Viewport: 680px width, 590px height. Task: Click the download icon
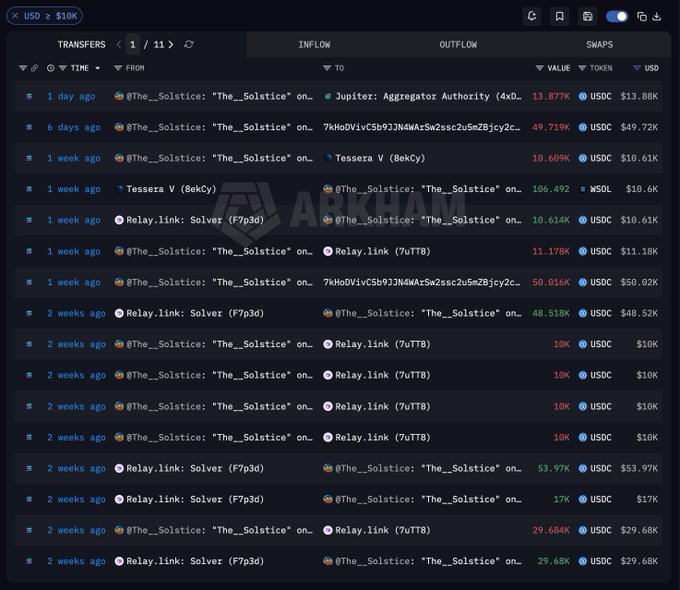click(657, 16)
